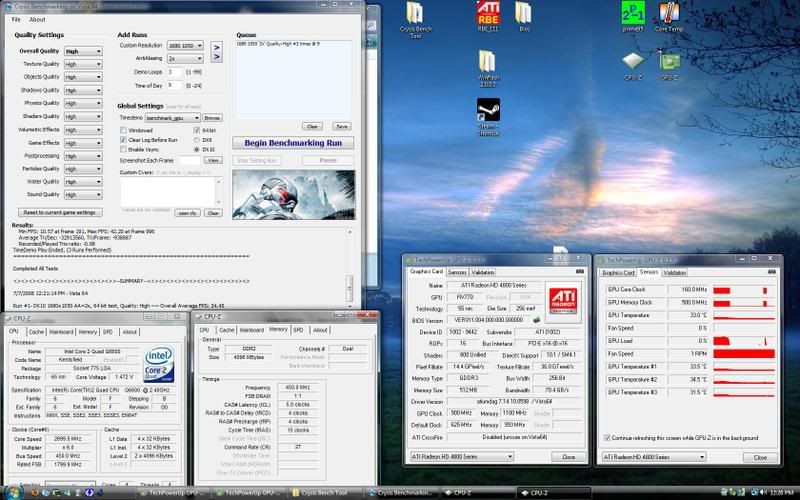Open the Core Temp desktop icon

[669, 16]
